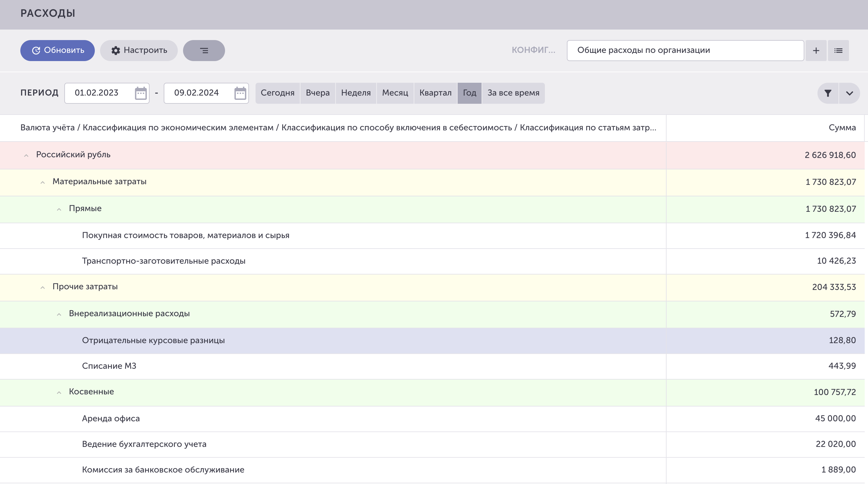This screenshot has height=484, width=868.
Task: Collapse the Косвенные group
Action: [x=59, y=393]
